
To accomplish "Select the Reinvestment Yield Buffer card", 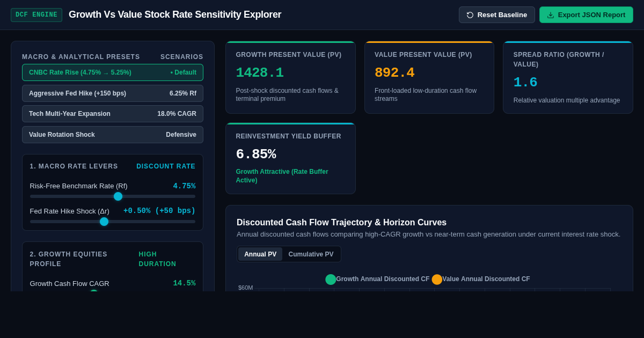I will pos(290,158).
